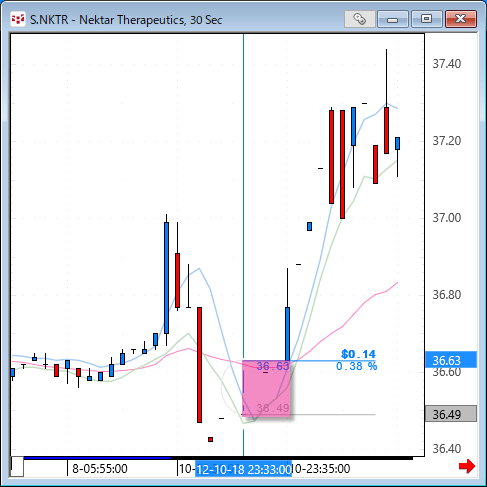Click the red scroll-right arrow
The height and width of the screenshot is (487, 487).
coord(467,466)
